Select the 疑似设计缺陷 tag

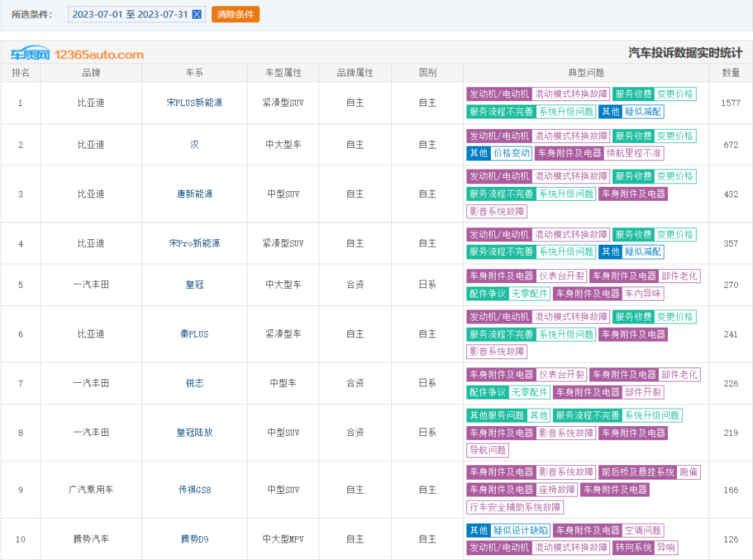(x=520, y=531)
